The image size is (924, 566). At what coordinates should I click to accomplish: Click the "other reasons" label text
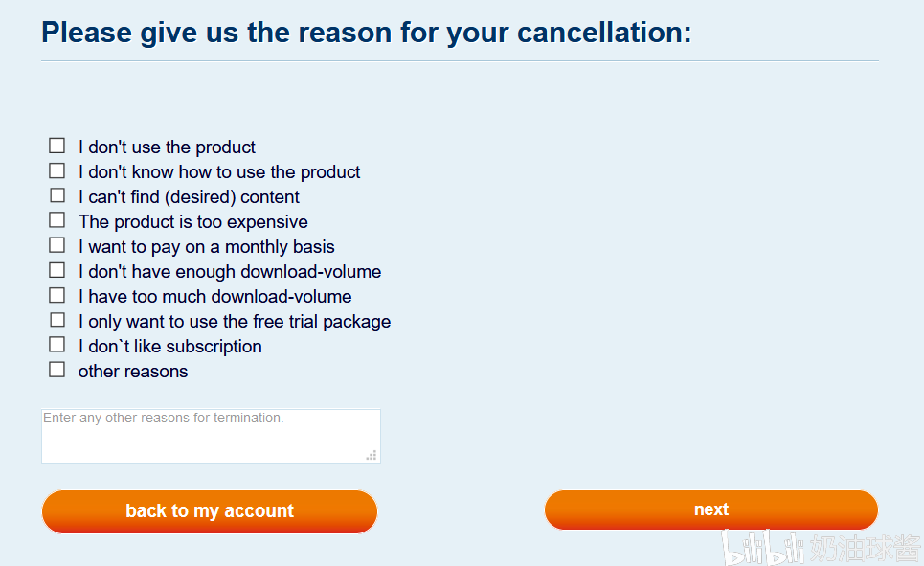(133, 372)
